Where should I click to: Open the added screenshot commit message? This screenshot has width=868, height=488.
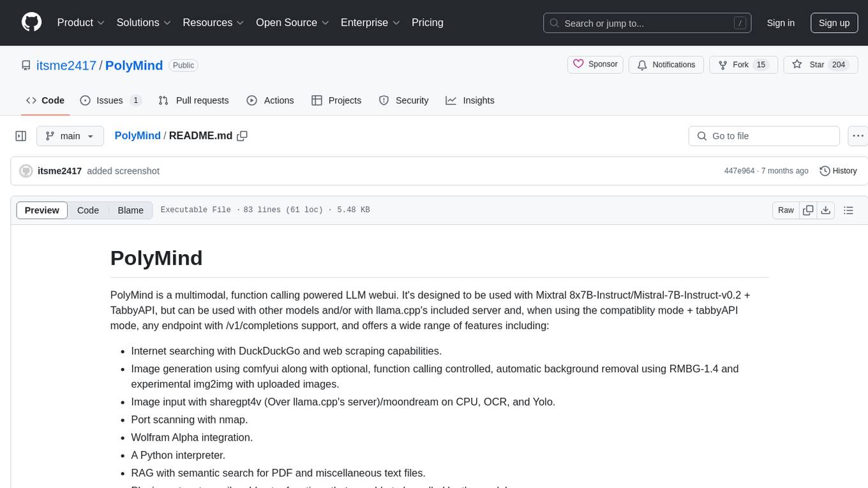click(x=123, y=171)
